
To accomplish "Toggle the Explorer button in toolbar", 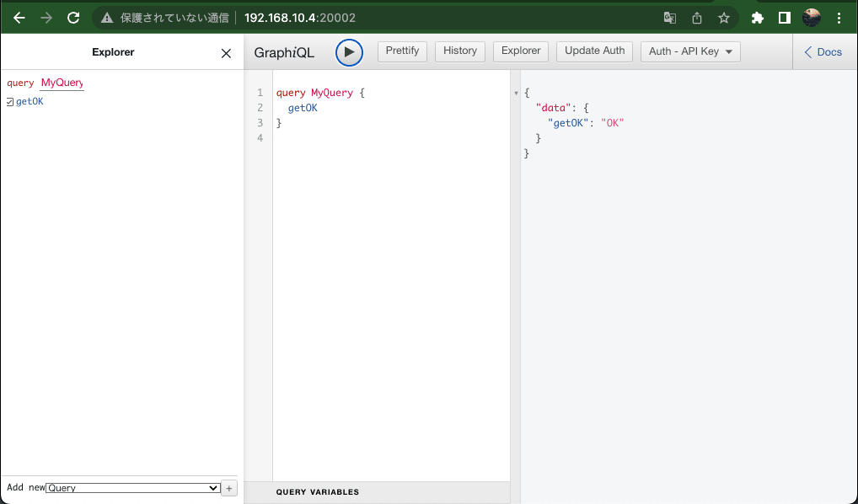I will 521,51.
